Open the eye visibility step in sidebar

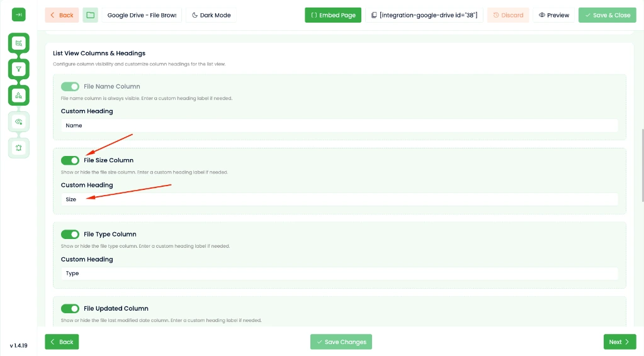click(18, 122)
